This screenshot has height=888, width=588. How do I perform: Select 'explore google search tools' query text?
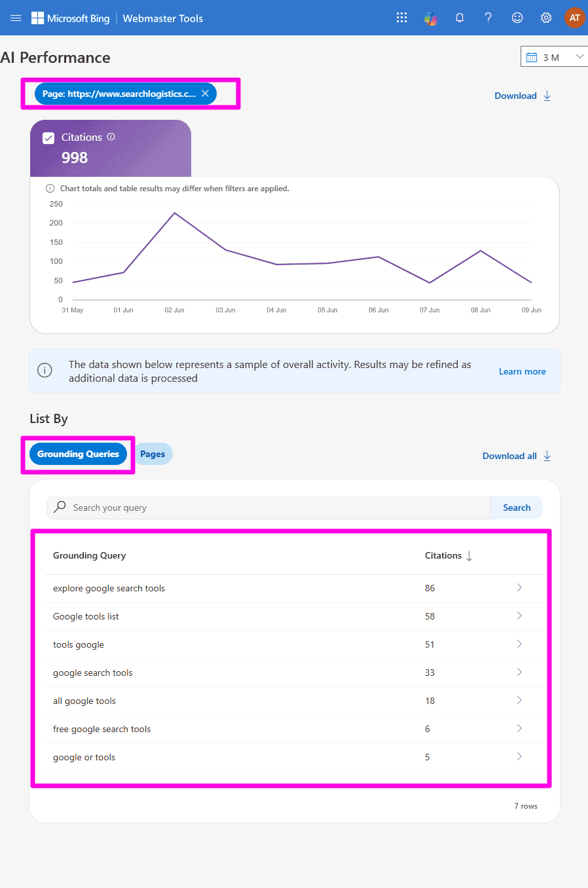[x=109, y=588]
